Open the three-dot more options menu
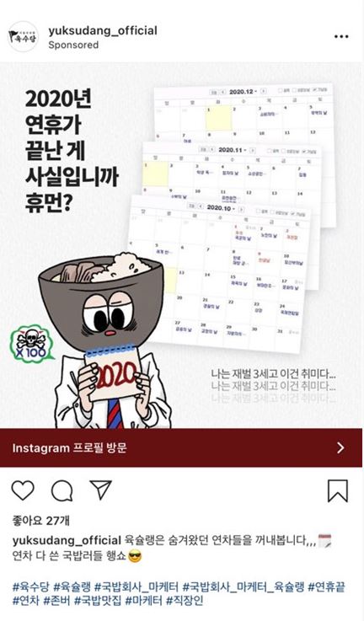 click(x=341, y=37)
